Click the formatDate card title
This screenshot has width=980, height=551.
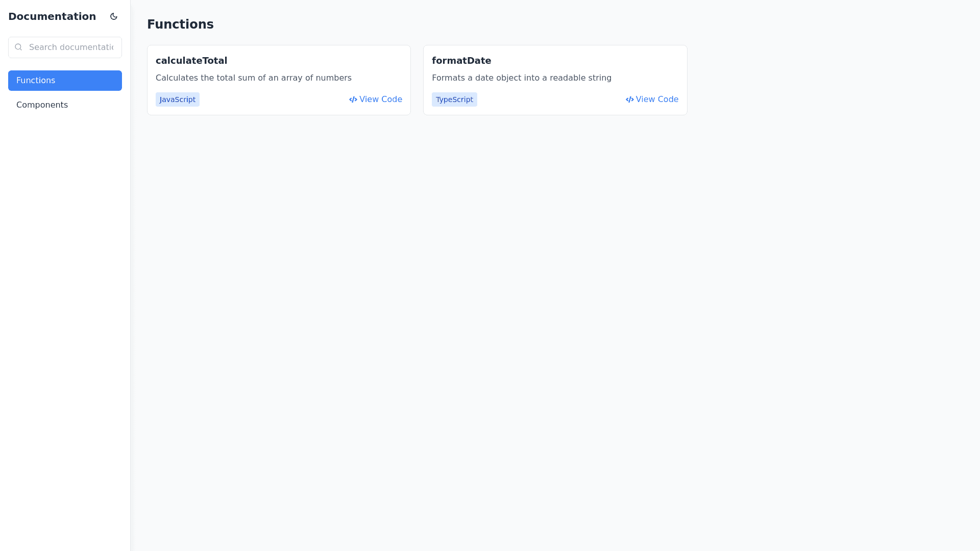click(x=461, y=61)
